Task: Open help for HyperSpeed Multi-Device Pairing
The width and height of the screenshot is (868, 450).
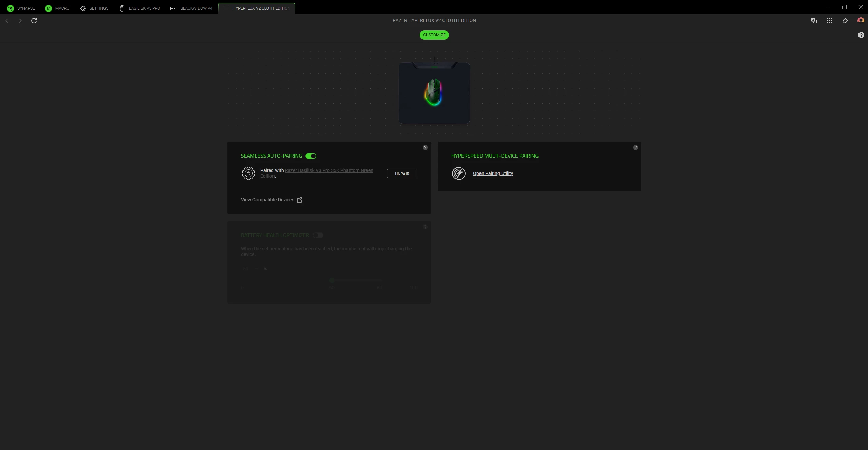Action: [x=635, y=148]
